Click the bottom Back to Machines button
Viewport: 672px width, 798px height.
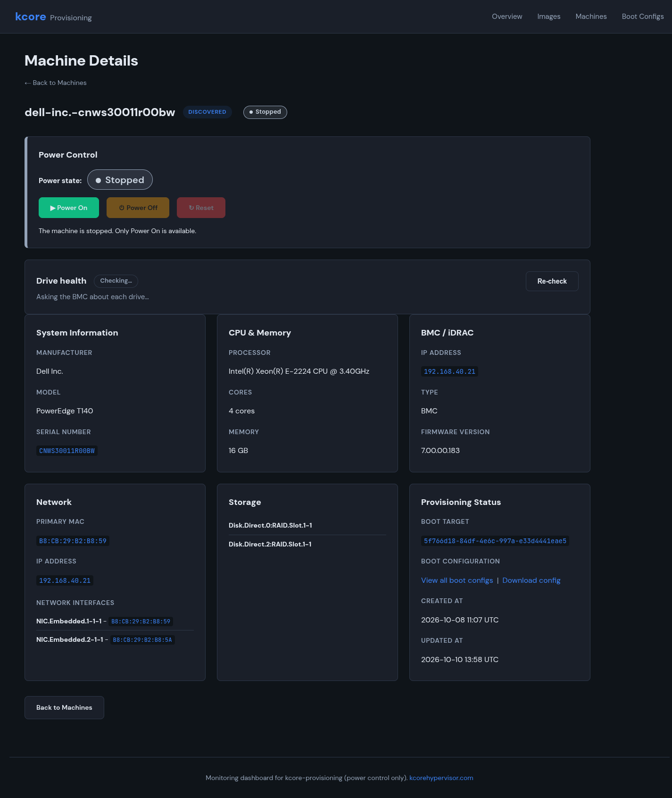[64, 707]
